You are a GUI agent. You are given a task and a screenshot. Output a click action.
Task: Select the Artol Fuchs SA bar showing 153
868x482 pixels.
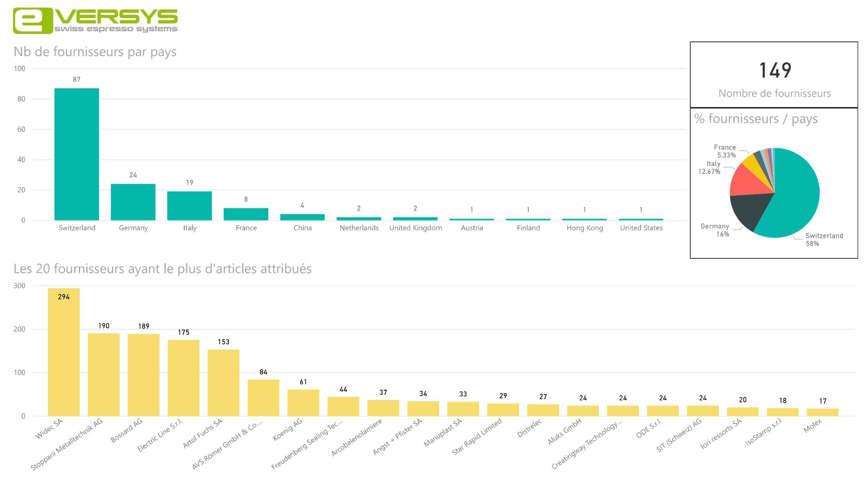(x=223, y=383)
